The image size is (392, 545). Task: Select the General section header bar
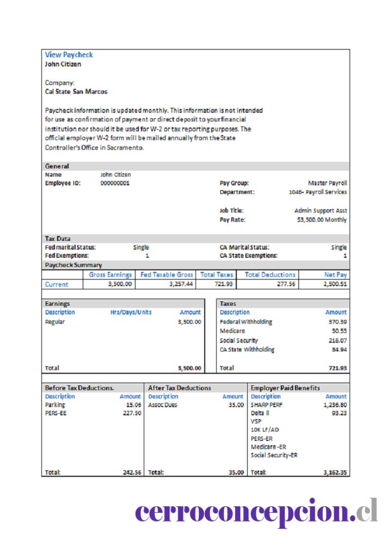pyautogui.click(x=195, y=166)
